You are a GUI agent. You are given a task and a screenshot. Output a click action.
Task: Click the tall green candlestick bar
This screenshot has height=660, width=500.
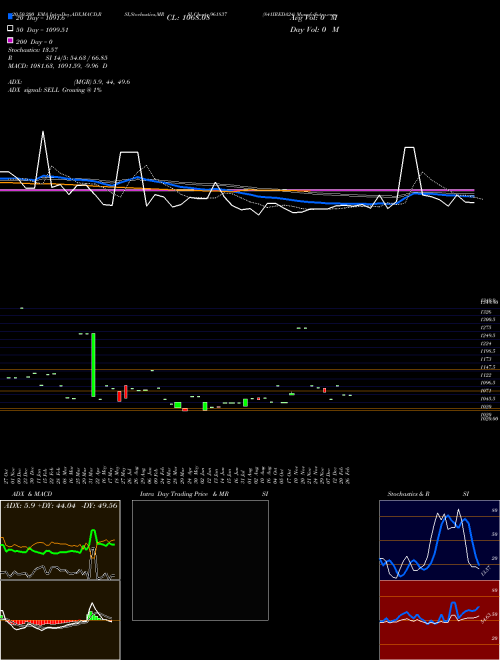coord(93,365)
